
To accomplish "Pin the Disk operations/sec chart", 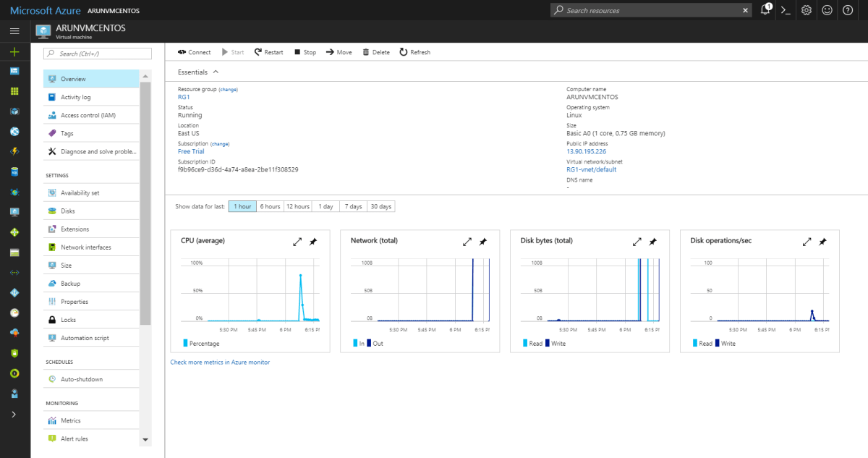I will pyautogui.click(x=823, y=242).
